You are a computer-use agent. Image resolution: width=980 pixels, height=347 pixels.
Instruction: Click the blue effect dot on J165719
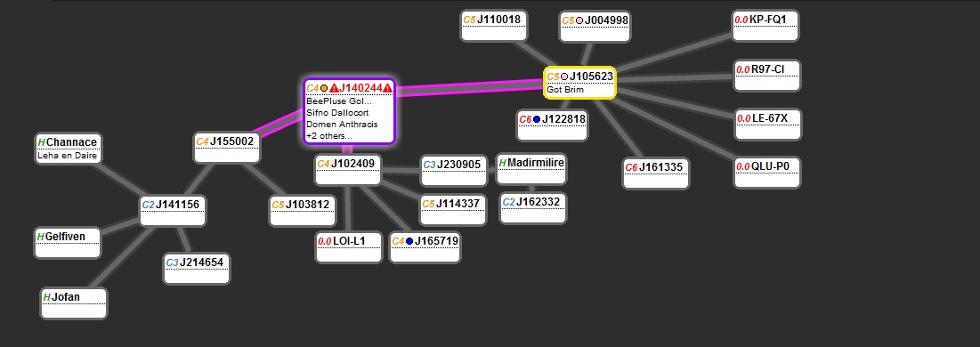coord(409,241)
